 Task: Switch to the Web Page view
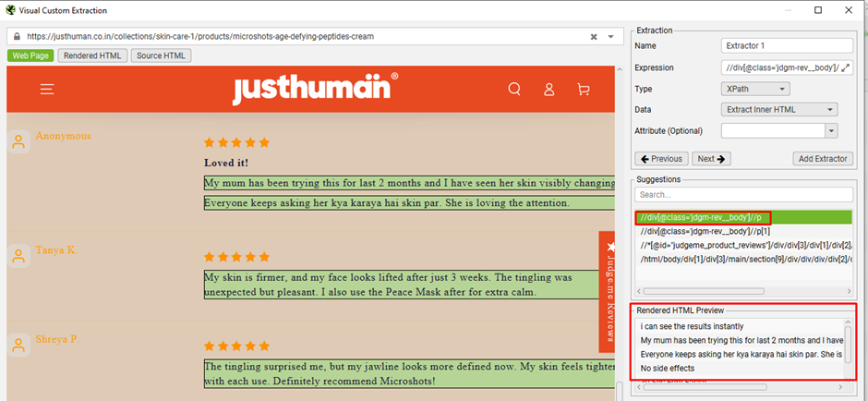(30, 55)
